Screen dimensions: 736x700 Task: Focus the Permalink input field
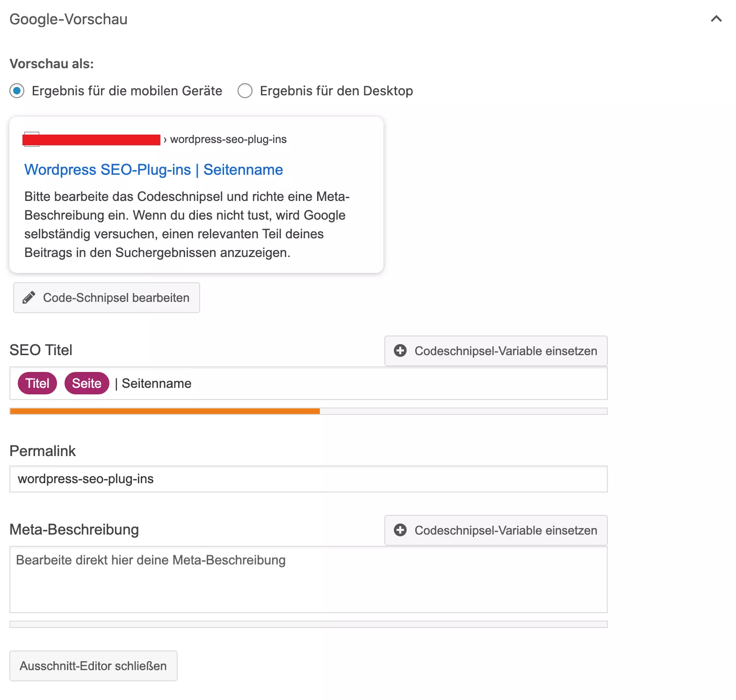click(309, 479)
